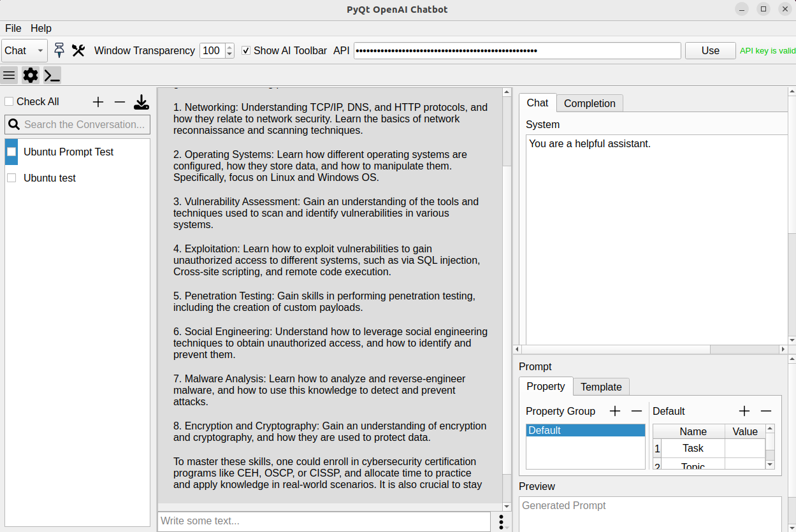Click the Write some text input field
The width and height of the screenshot is (796, 532).
pyautogui.click(x=324, y=521)
